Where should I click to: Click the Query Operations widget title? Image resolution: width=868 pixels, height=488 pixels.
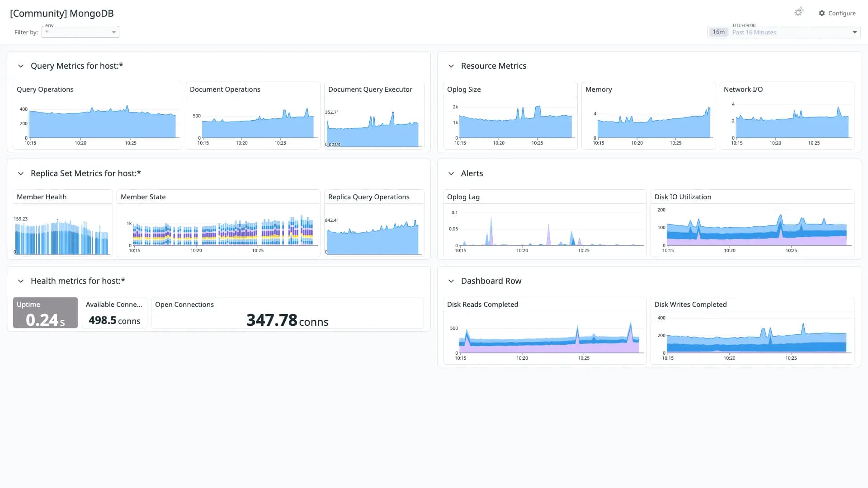pos(45,89)
